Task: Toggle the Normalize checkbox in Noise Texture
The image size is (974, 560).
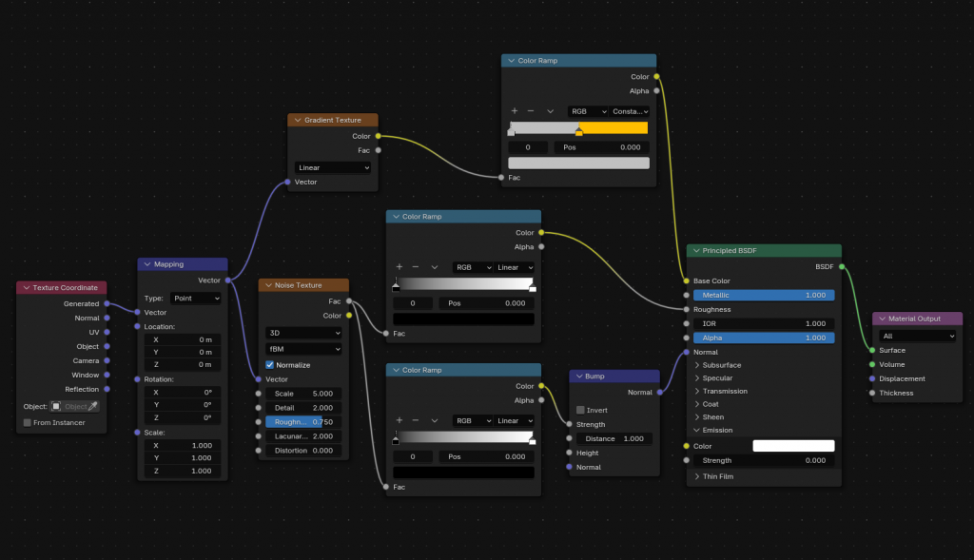Action: pos(270,365)
